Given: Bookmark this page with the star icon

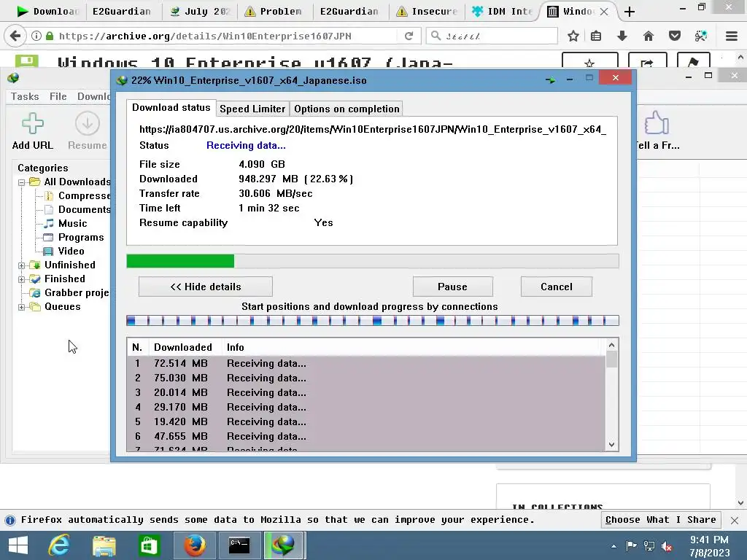Looking at the screenshot, I should click(573, 36).
